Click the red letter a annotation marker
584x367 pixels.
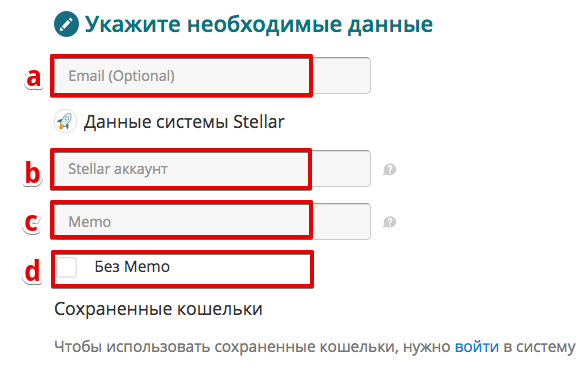pos(33,78)
